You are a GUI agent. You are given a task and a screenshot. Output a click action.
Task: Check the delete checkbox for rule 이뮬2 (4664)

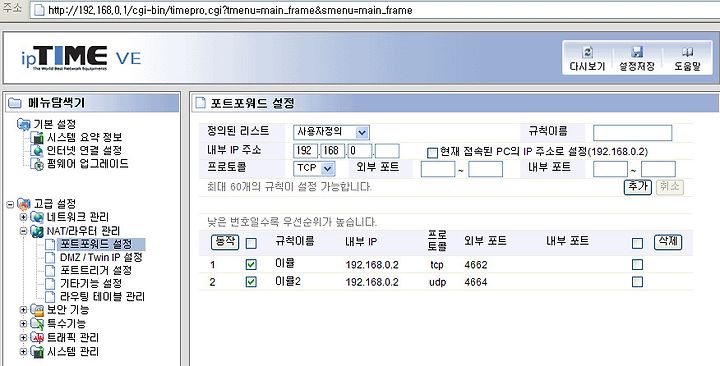(637, 281)
